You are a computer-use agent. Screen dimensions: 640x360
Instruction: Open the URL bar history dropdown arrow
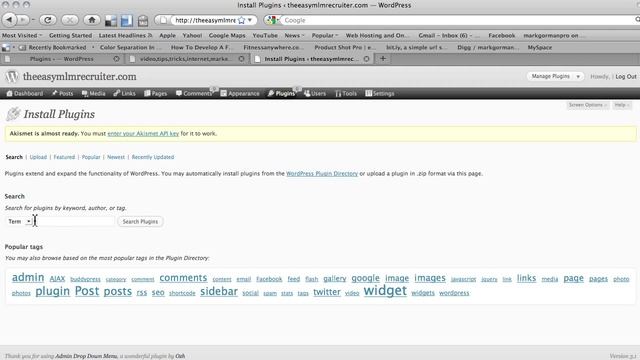pyautogui.click(x=250, y=20)
